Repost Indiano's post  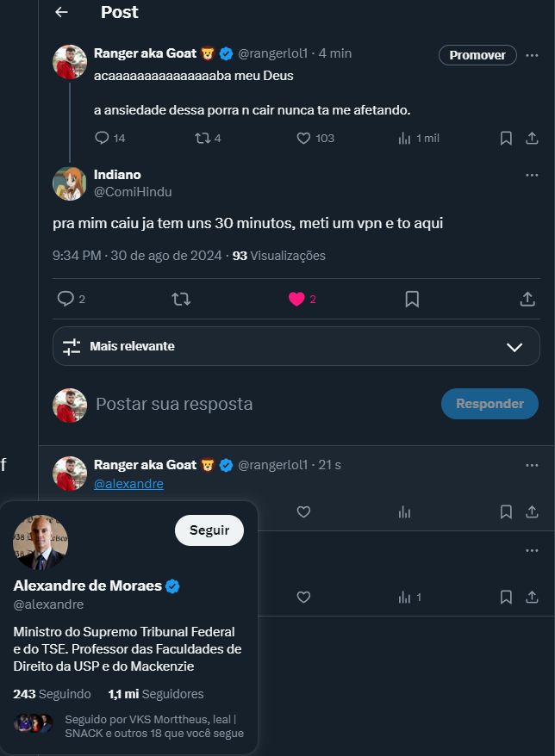coord(181,299)
